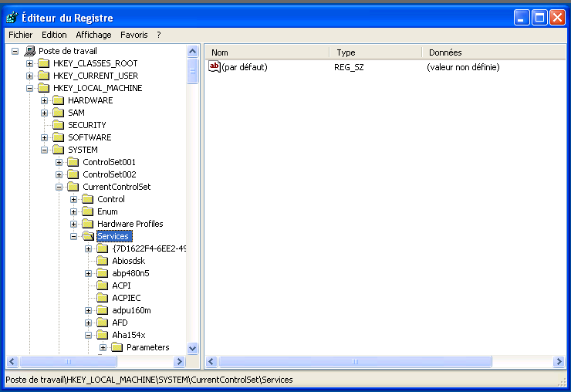Screen dimensions: 571x392
Task: Expand the ControlSet001 key
Action: click(x=59, y=163)
